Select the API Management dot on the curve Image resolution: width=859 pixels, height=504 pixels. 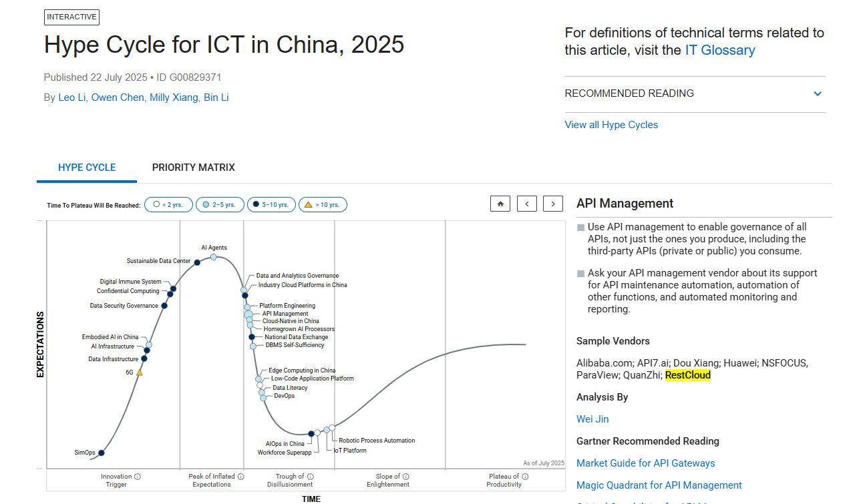tap(248, 314)
